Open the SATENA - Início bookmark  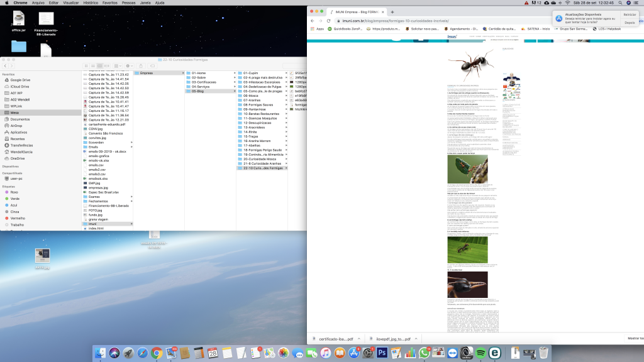(x=536, y=29)
